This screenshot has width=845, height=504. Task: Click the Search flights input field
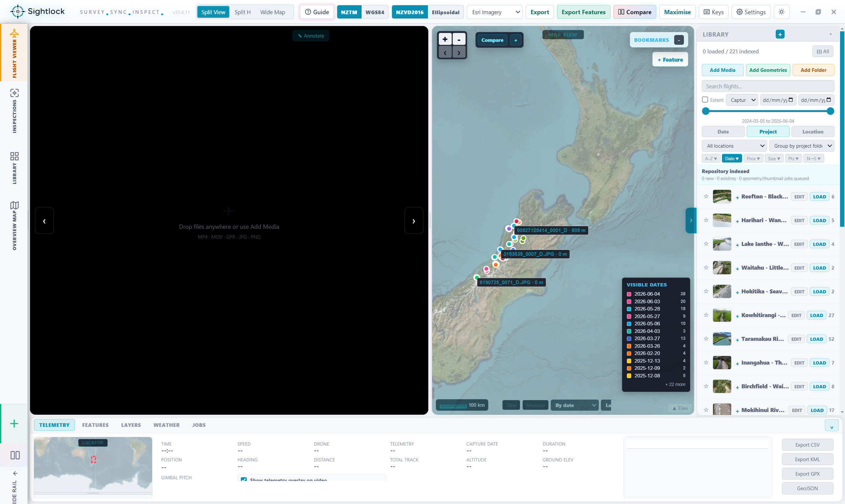pos(768,86)
